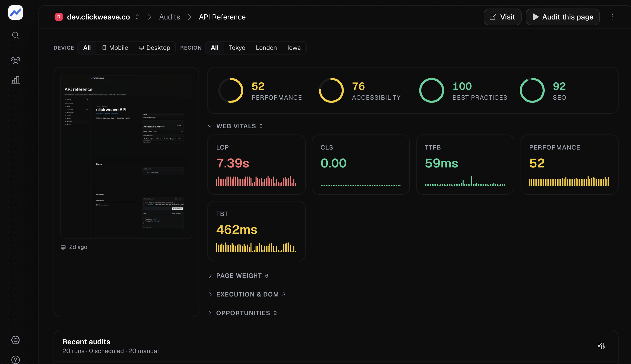
Task: Click the red D site avatar
Action: click(59, 17)
